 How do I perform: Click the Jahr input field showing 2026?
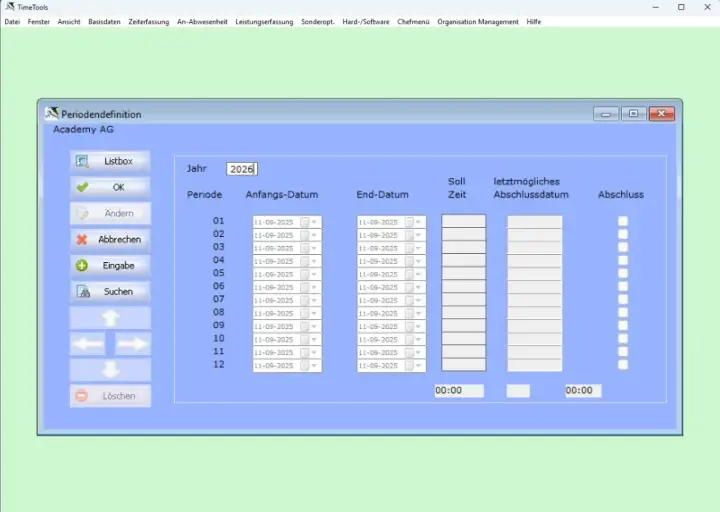coord(242,169)
